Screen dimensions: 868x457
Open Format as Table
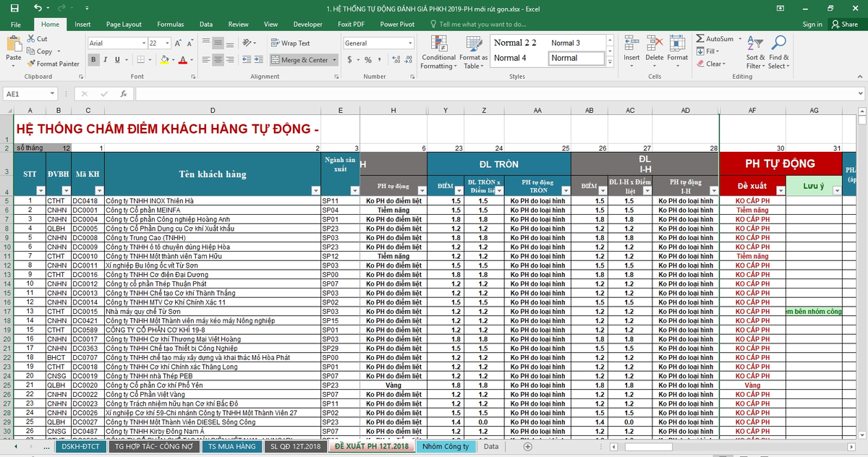473,52
